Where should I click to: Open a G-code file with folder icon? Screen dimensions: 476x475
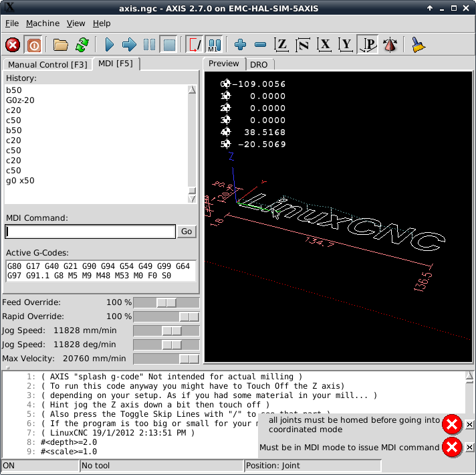coord(61,45)
